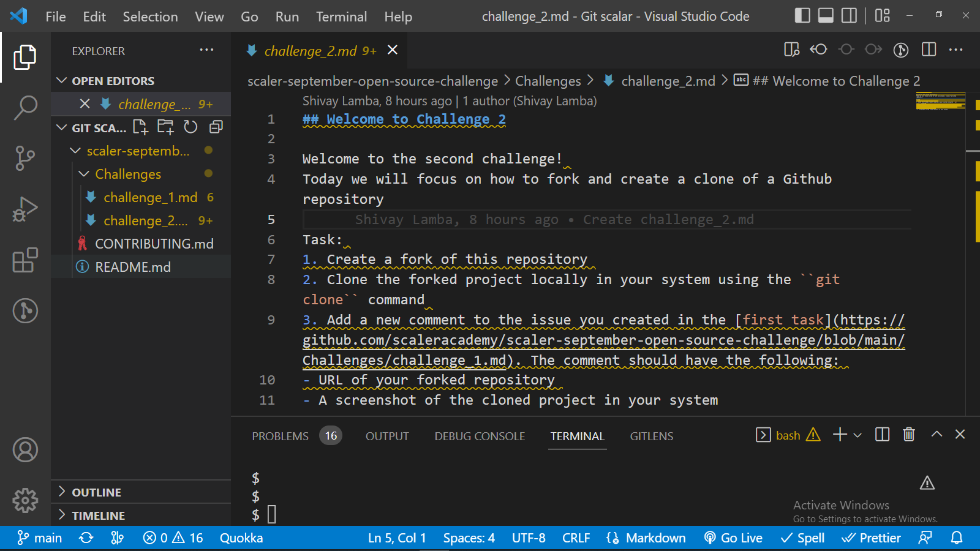Open the Settings gear icon
This screenshot has width=980, height=551.
pos(24,500)
